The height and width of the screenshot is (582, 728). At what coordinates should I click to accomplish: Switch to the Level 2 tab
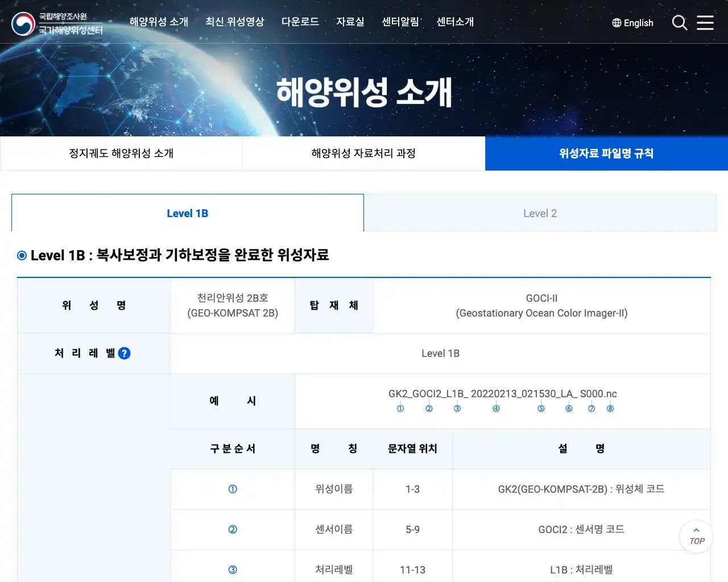(540, 213)
